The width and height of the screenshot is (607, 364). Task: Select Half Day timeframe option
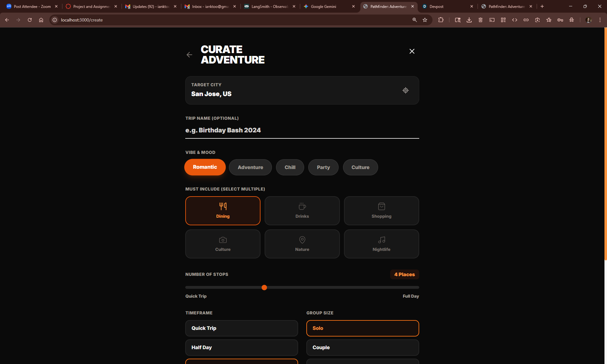pyautogui.click(x=241, y=347)
